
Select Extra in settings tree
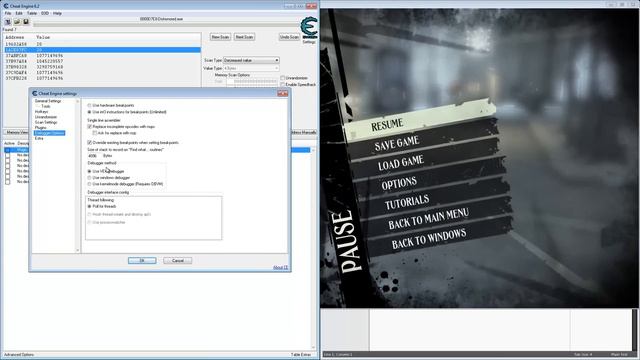39,138
